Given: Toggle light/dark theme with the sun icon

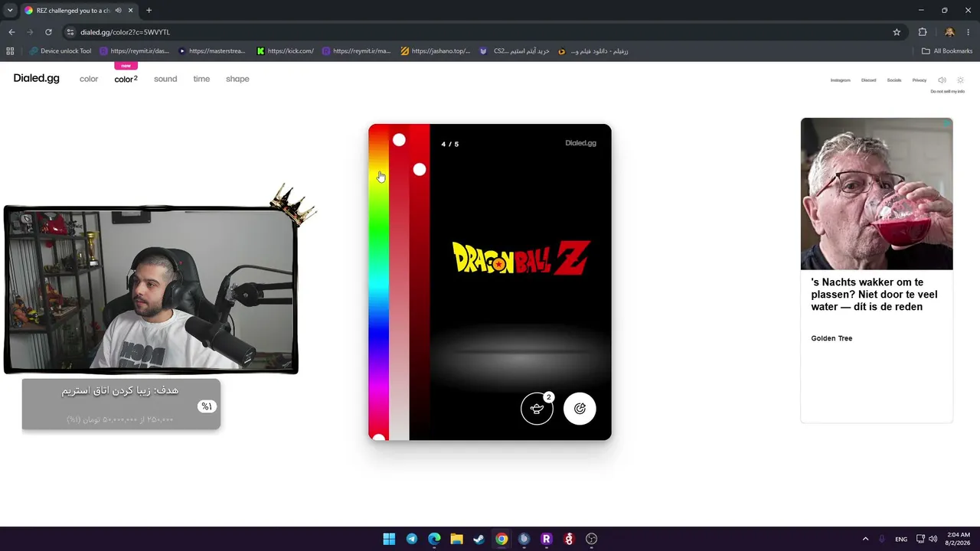Looking at the screenshot, I should click(961, 80).
